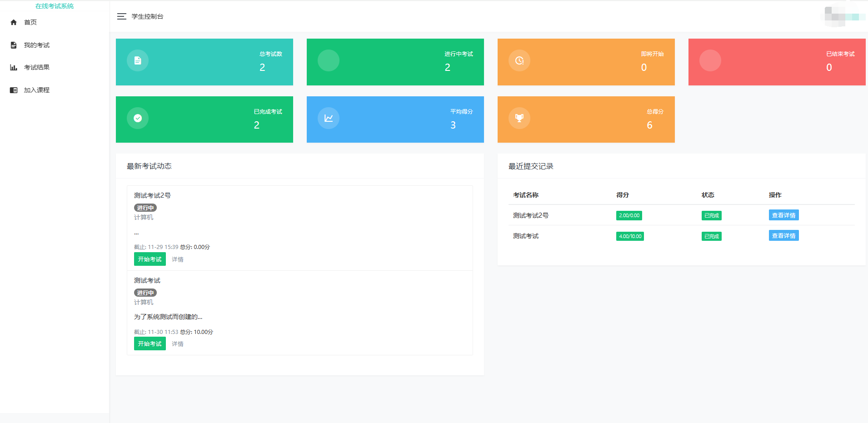868x423 pixels.
Task: Open 我的考试 in the sidebar menu
Action: click(x=37, y=45)
